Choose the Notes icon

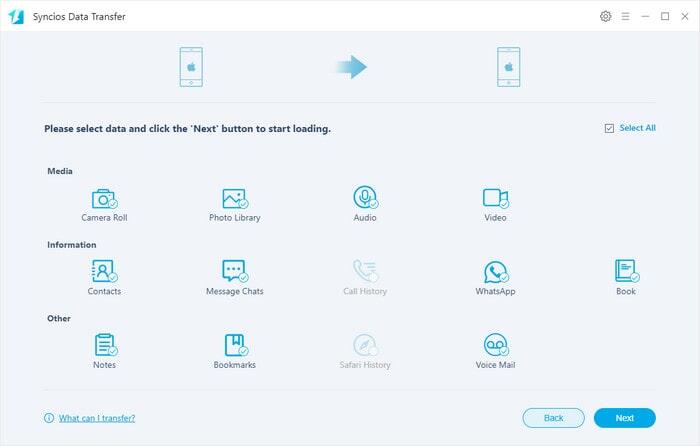pos(104,345)
